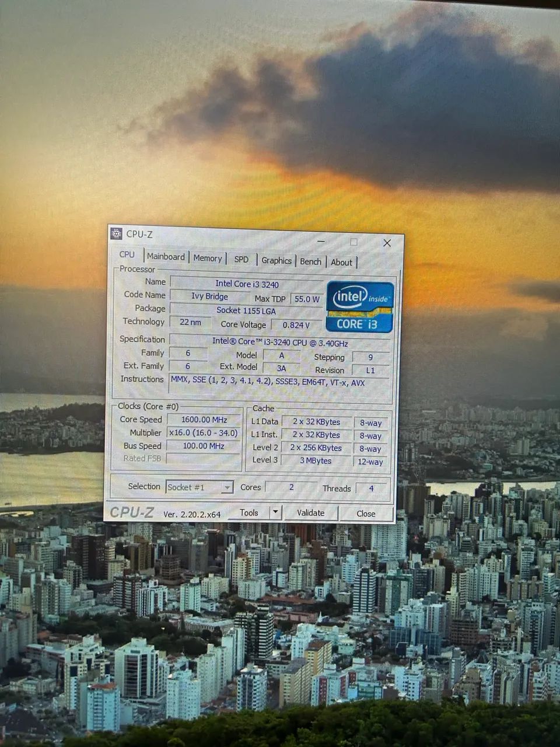Close the CPU-Z window with X
Viewport: 560px width, 747px height.
(387, 243)
